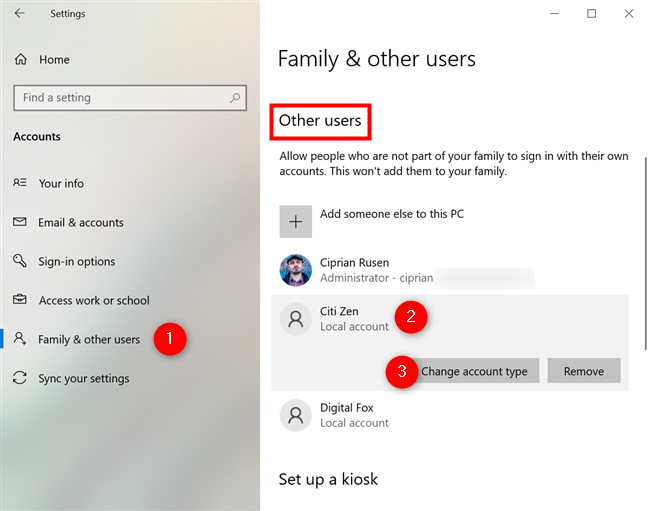Screen dimensions: 648x511
Task: Open Access work or school page
Action: pyautogui.click(x=94, y=301)
